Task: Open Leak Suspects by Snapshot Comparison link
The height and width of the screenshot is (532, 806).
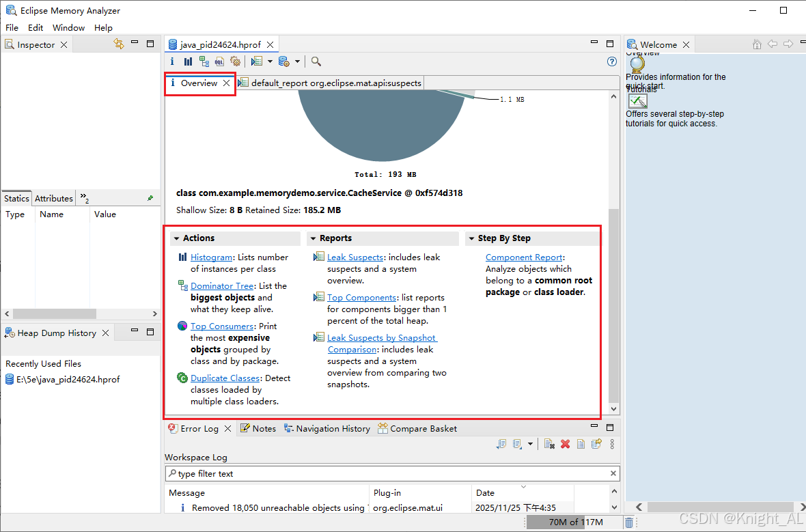Action: pos(382,344)
